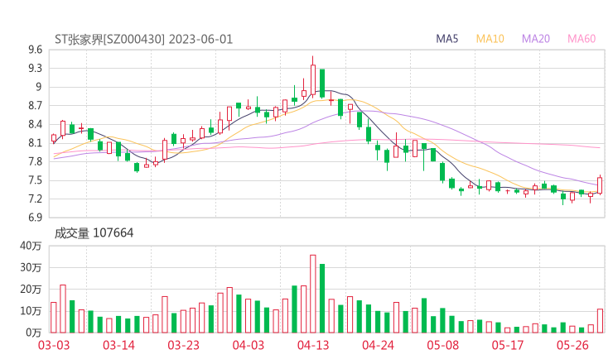Image resolution: width=613 pixels, height=364 pixels.
Task: Click the 04-03 date axis label
Action: [x=249, y=345]
